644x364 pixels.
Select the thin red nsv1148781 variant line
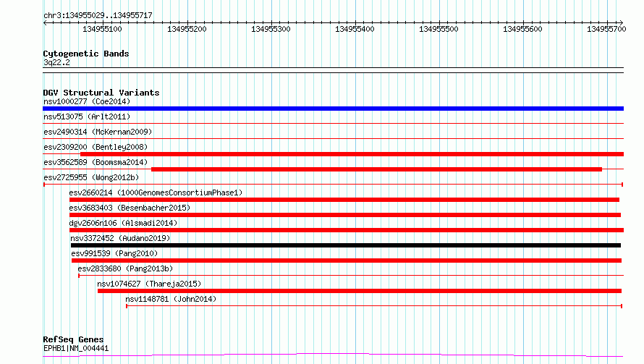[x=374, y=306]
